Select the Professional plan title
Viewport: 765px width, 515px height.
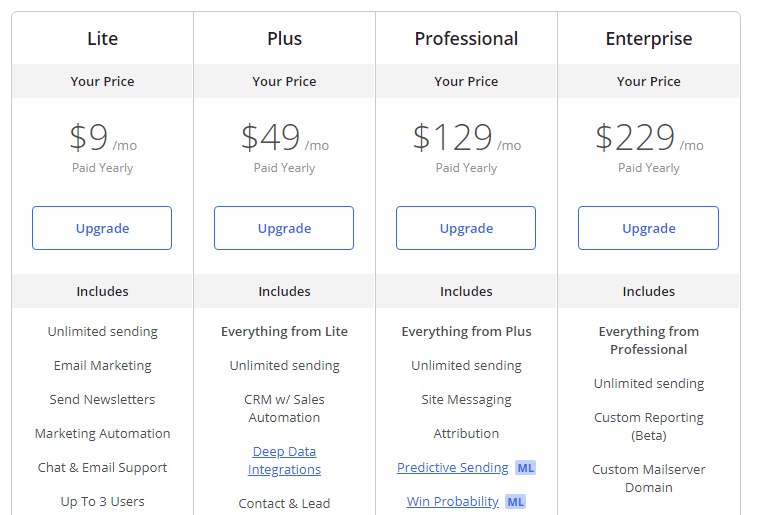466,39
